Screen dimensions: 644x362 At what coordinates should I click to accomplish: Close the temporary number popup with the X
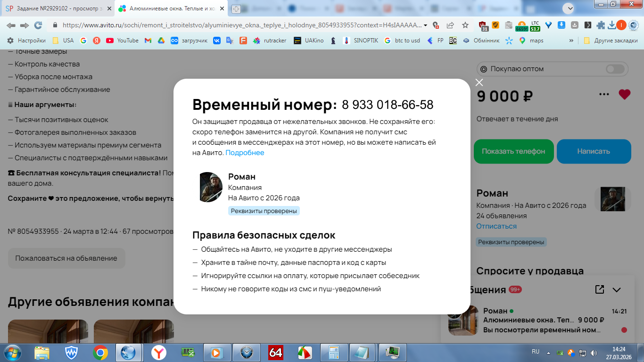pyautogui.click(x=479, y=82)
